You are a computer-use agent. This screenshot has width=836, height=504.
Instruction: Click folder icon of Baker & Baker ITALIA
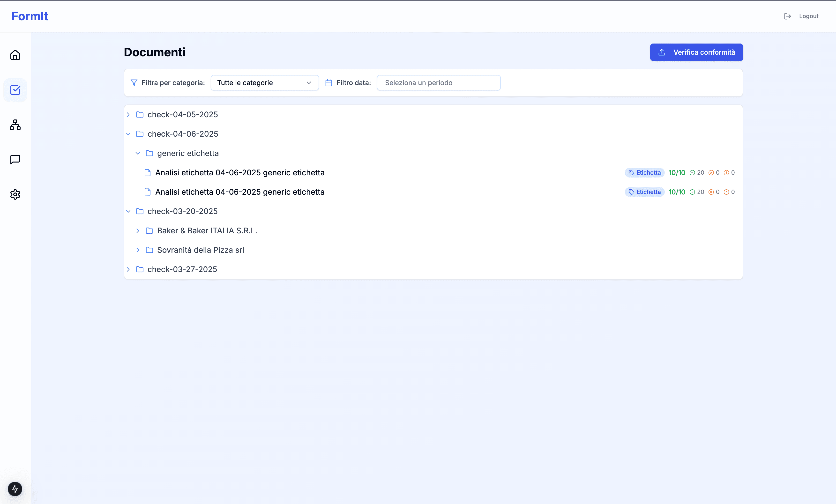(149, 231)
